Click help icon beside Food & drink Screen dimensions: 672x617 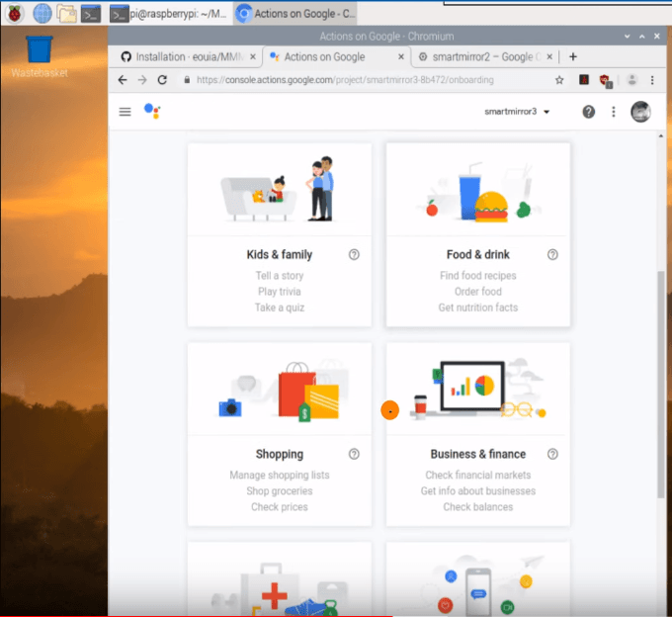pos(552,254)
